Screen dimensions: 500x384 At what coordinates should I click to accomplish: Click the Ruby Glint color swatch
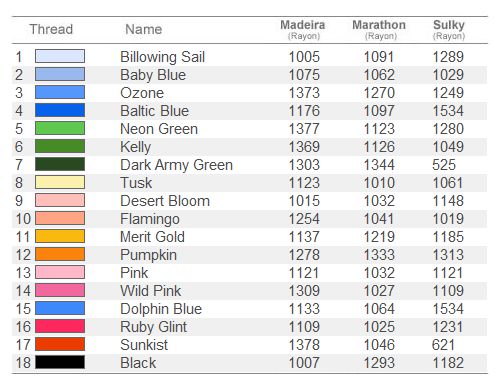[x=60, y=326]
